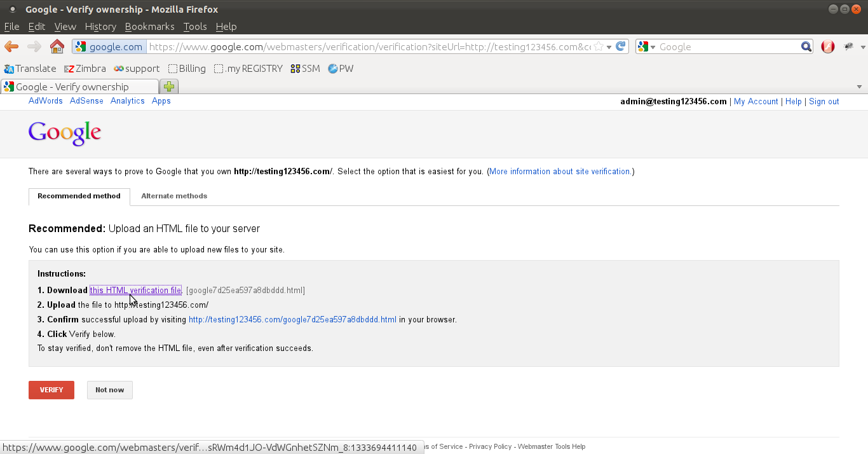Click the browser Forward arrow button
Viewport: 868px width, 454px height.
[x=34, y=46]
